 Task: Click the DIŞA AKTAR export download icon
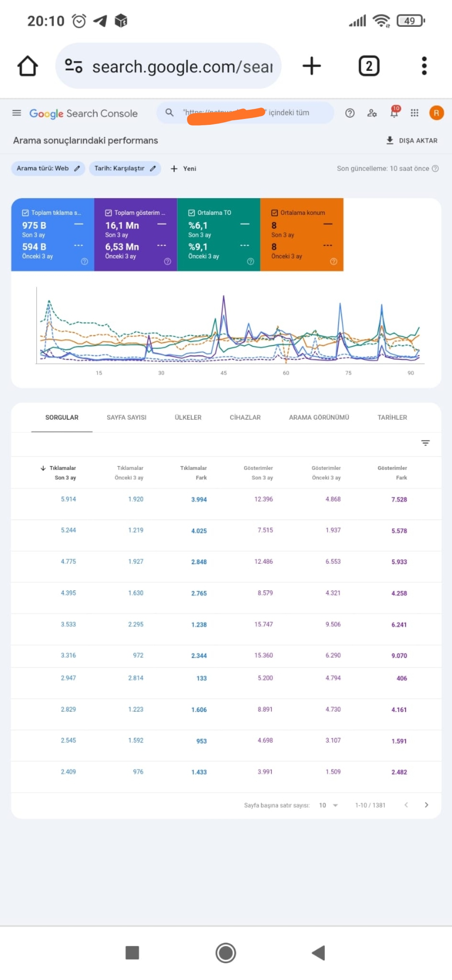[x=390, y=140]
